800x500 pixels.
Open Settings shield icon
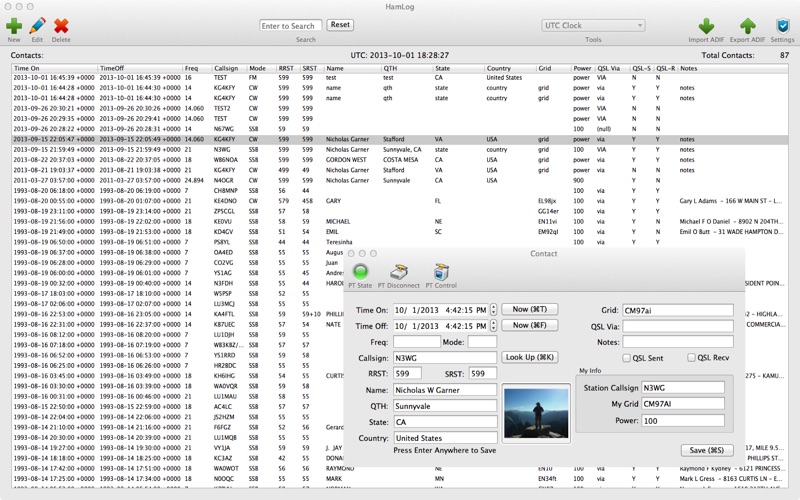[x=783, y=26]
